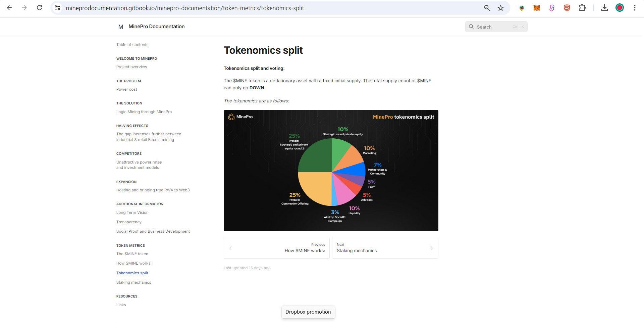Viewport: 644px width, 323px height.
Task: Reload the current page
Action: pyautogui.click(x=39, y=8)
